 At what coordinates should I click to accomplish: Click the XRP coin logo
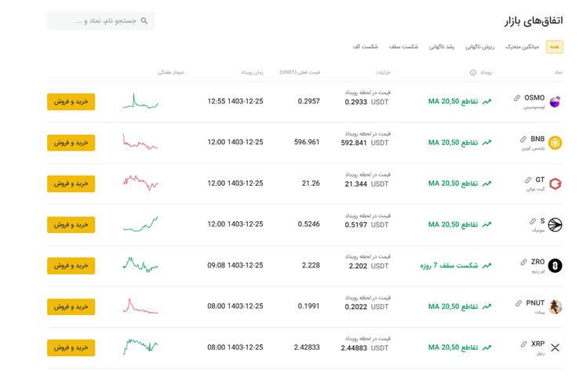click(555, 347)
